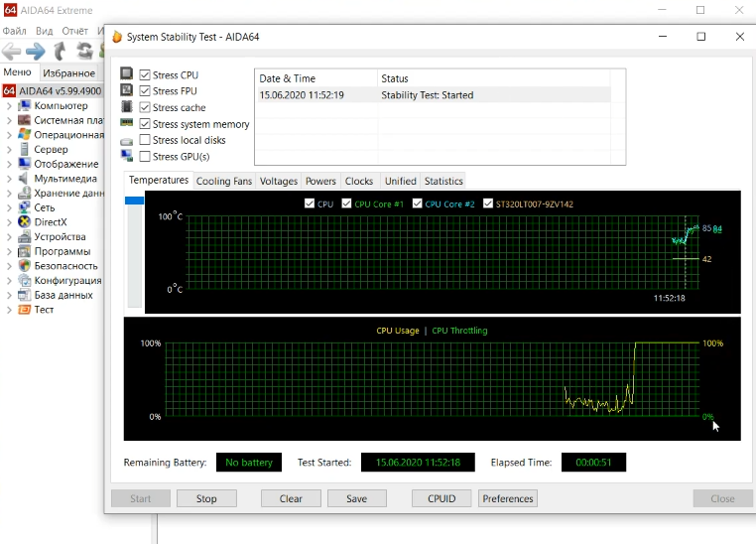Switch to the Statistics tab
756x544 pixels.
point(443,181)
